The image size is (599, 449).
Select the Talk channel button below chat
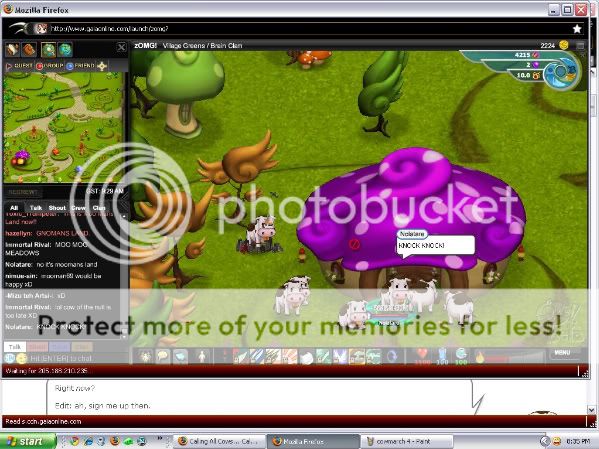tap(15, 347)
